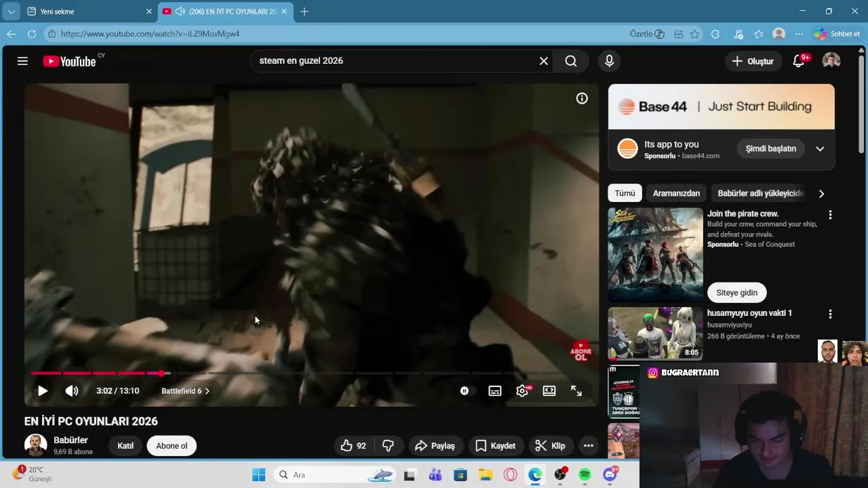The height and width of the screenshot is (488, 868).
Task: Add this page to favorites star
Action: pos(694,34)
